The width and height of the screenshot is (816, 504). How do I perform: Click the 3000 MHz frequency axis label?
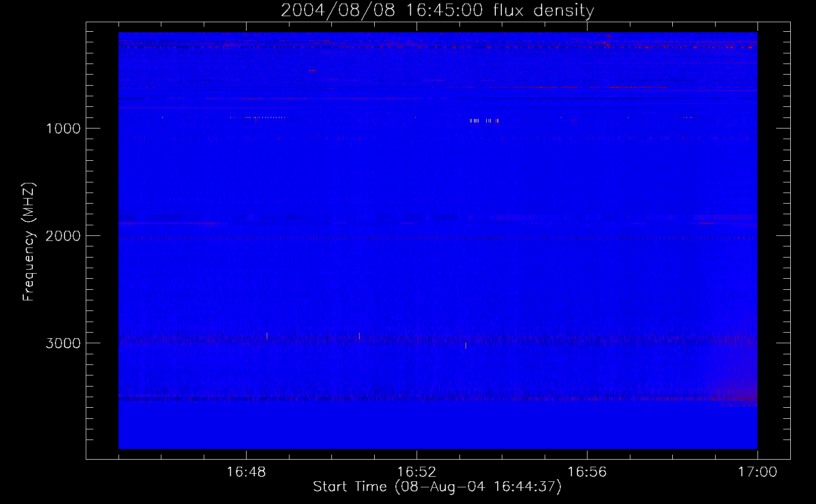(x=63, y=343)
